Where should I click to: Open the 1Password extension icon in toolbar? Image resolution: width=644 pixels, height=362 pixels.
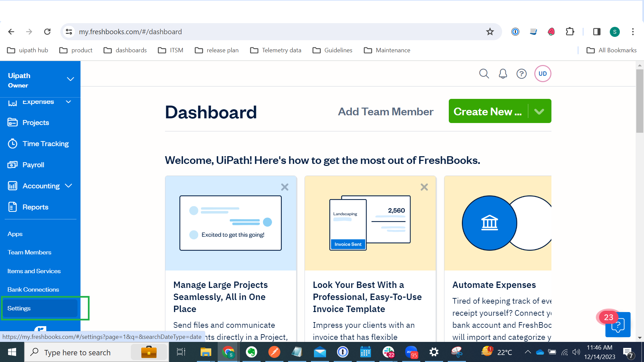(x=515, y=32)
